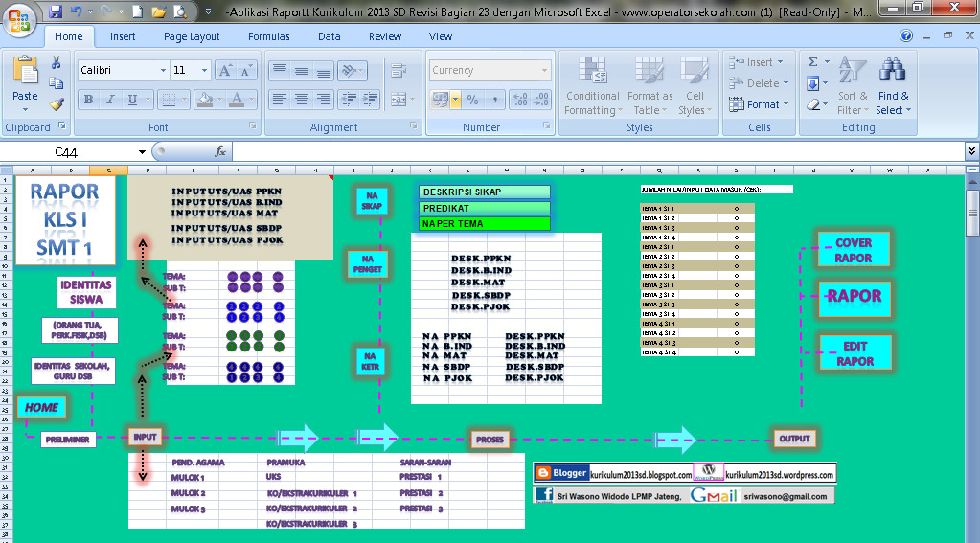Viewport: 980px width, 543px height.
Task: Click into the formula bar
Action: click(599, 152)
